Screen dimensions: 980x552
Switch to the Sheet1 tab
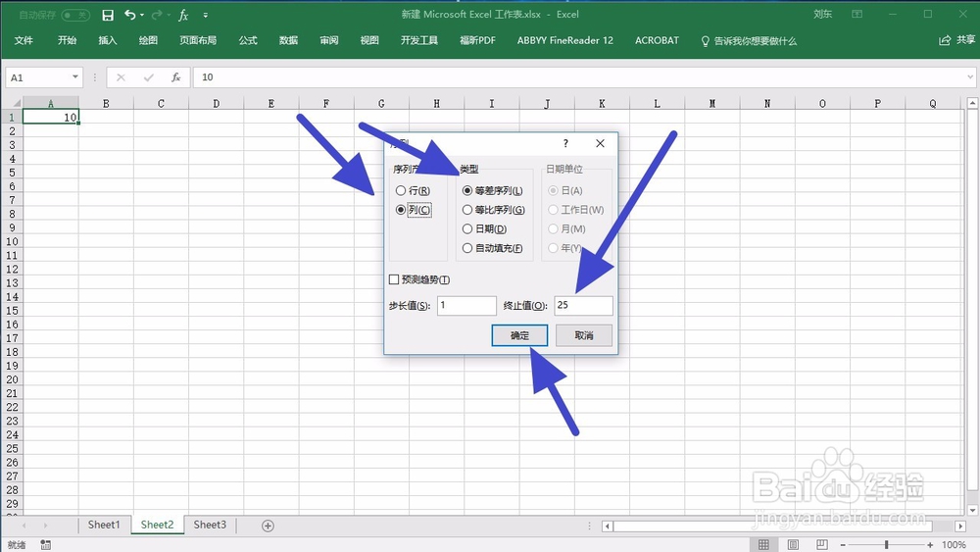click(104, 526)
